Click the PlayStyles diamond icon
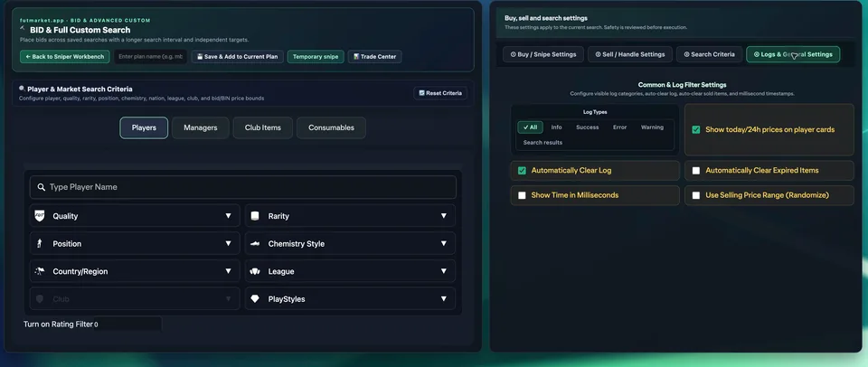 click(255, 299)
